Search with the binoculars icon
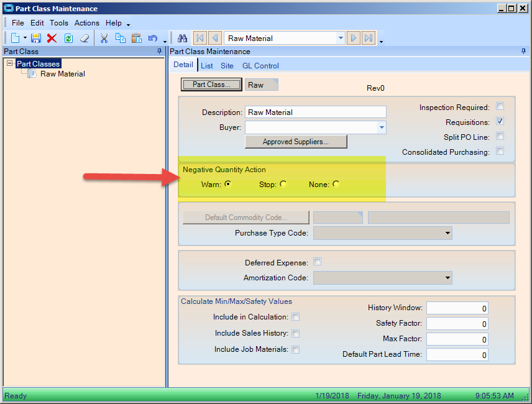Screen dimensions: 532x404 coord(182,38)
